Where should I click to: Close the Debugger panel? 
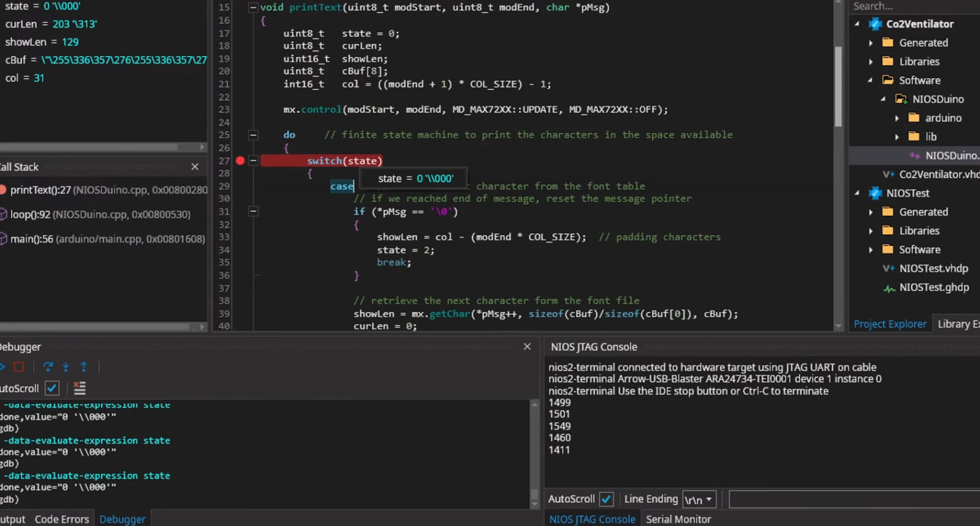(x=527, y=347)
